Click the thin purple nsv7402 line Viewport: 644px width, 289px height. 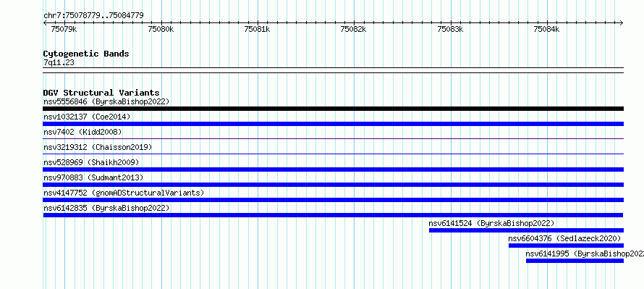[333, 139]
